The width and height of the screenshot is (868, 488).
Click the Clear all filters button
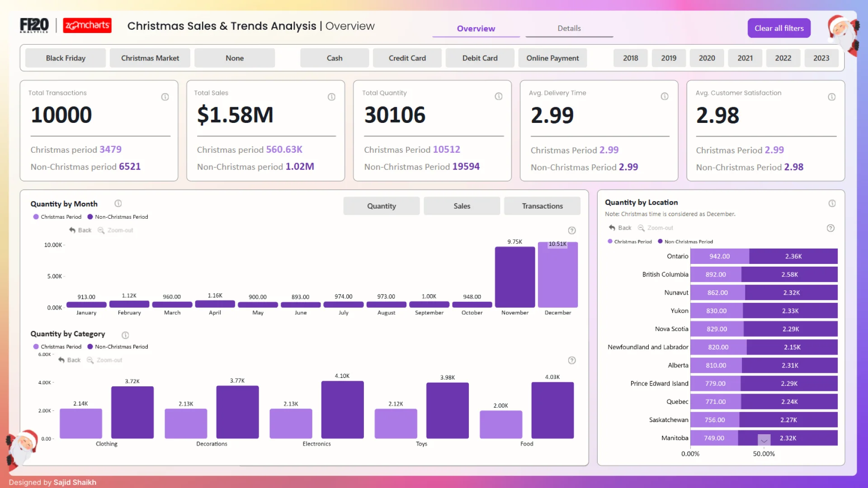pos(779,28)
